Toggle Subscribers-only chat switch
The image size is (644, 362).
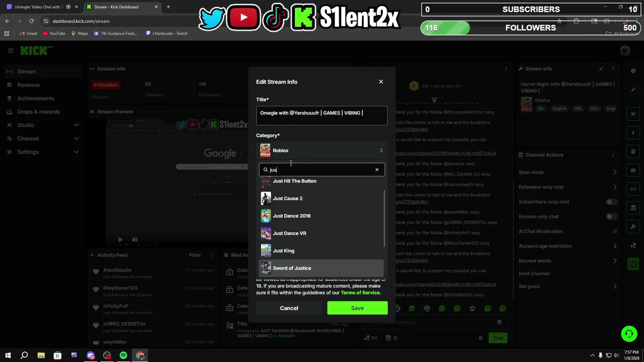(611, 202)
